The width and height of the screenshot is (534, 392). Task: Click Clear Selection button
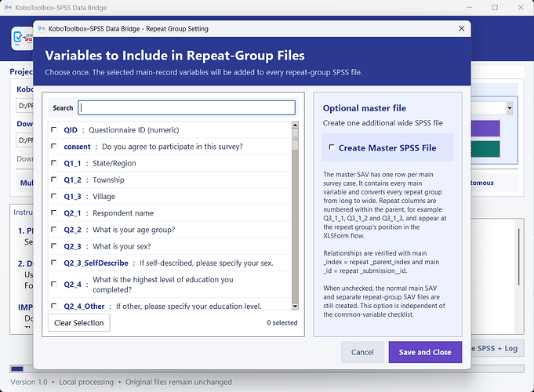[x=79, y=323]
